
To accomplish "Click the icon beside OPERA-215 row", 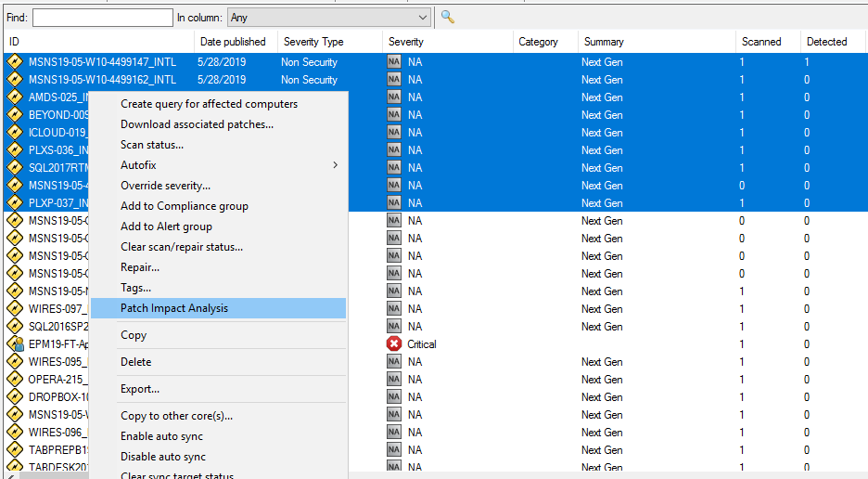I will point(15,380).
